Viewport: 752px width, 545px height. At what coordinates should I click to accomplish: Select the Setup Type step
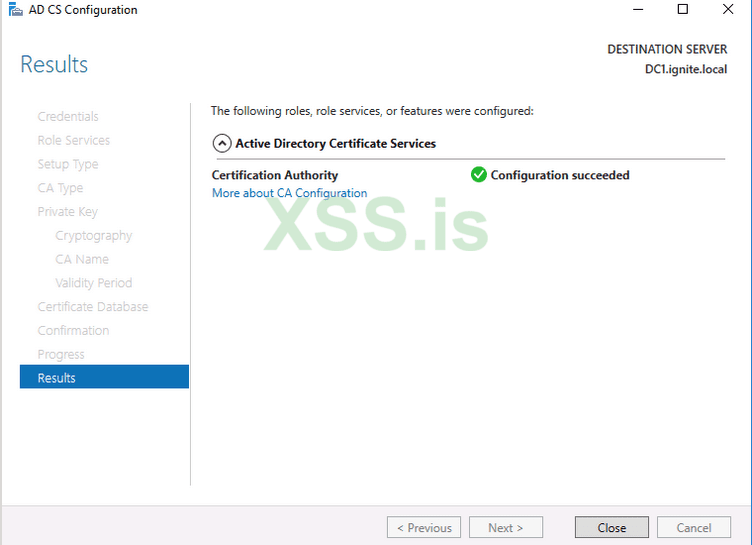click(68, 164)
